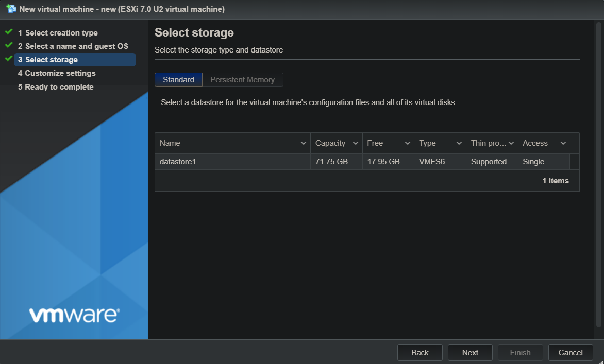Jump to step 4 Customize settings
Screen dimensions: 604x364
pyautogui.click(x=57, y=73)
